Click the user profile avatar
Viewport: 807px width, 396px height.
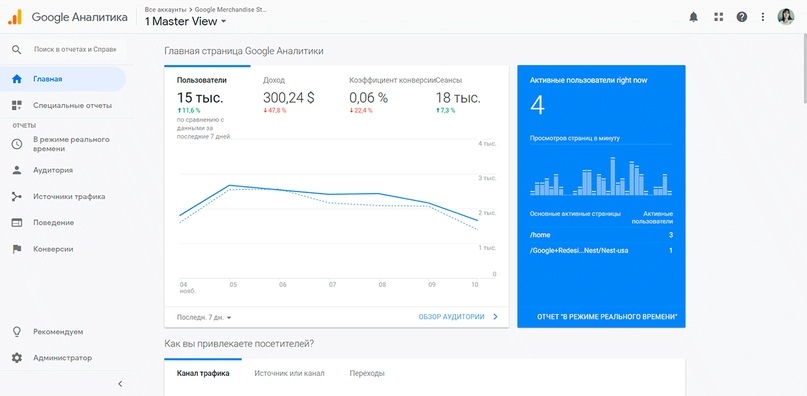[785, 16]
